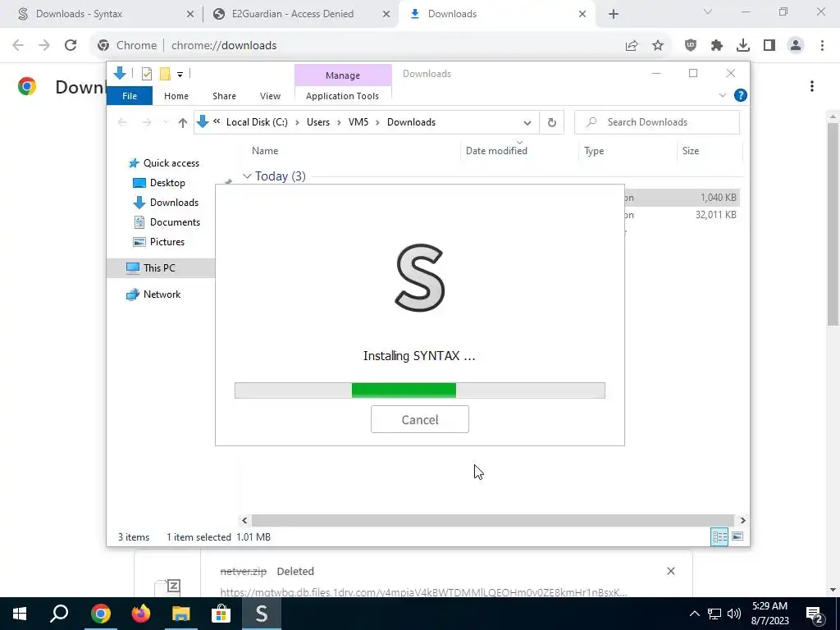Go up one folder level in Explorer
Screen dimensions: 840x630
click(183, 123)
